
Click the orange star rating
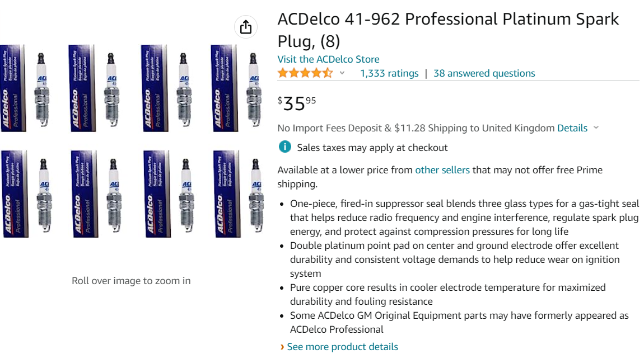[305, 73]
